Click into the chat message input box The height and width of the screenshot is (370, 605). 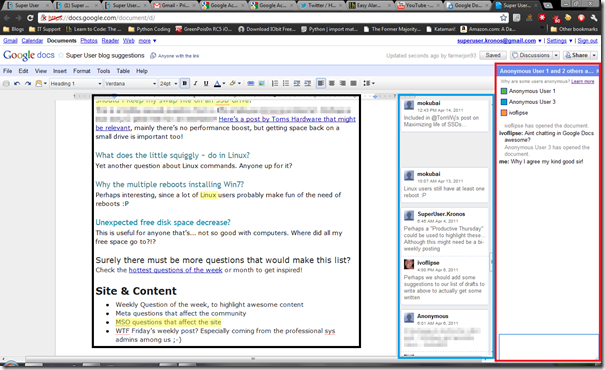click(549, 347)
